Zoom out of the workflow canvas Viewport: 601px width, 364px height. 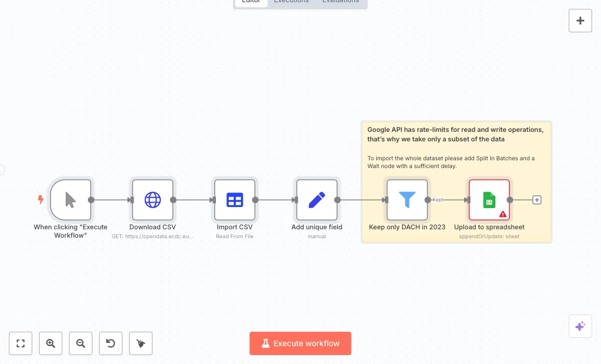[x=81, y=343]
